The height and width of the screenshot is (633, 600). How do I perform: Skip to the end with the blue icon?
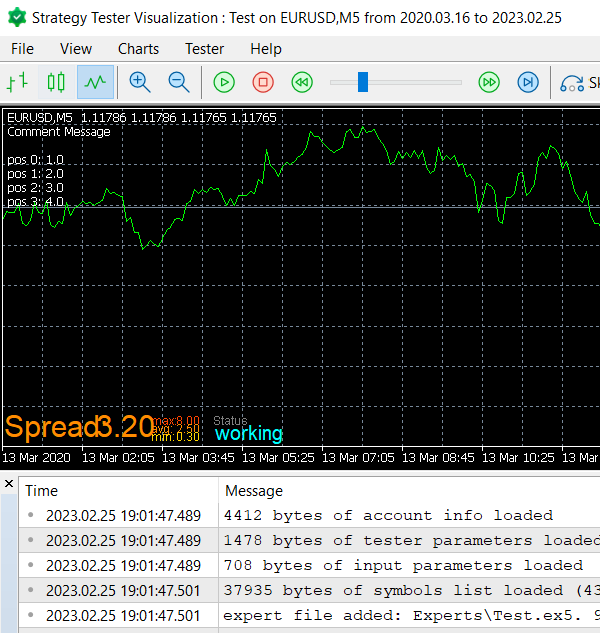pos(528,82)
